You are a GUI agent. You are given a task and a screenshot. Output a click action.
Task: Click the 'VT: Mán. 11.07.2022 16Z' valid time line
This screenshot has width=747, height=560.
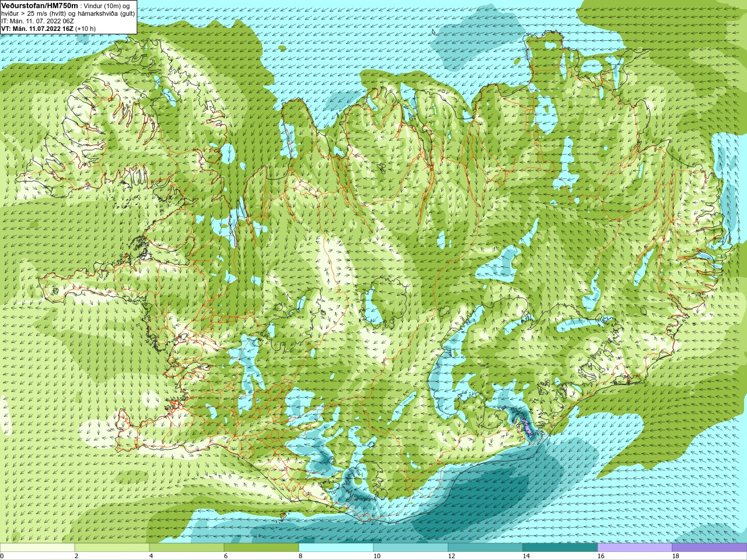(37, 29)
